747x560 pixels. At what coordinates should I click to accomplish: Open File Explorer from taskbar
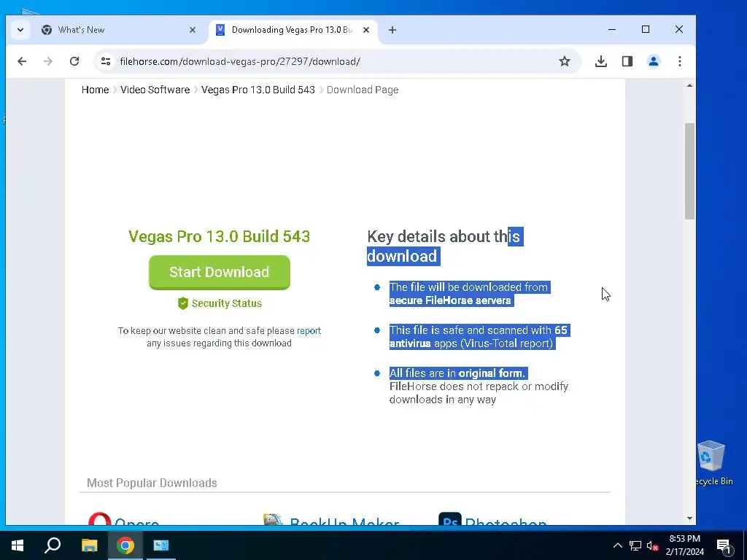(x=89, y=545)
